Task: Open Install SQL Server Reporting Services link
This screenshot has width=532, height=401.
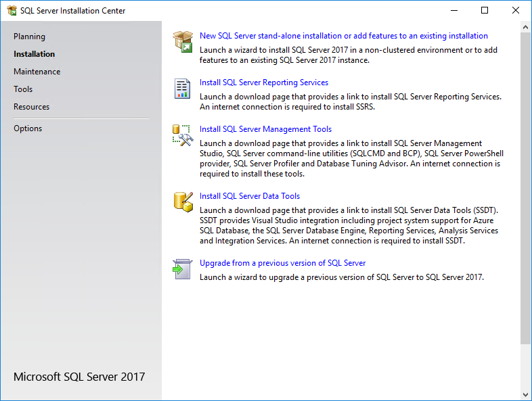Action: click(263, 82)
